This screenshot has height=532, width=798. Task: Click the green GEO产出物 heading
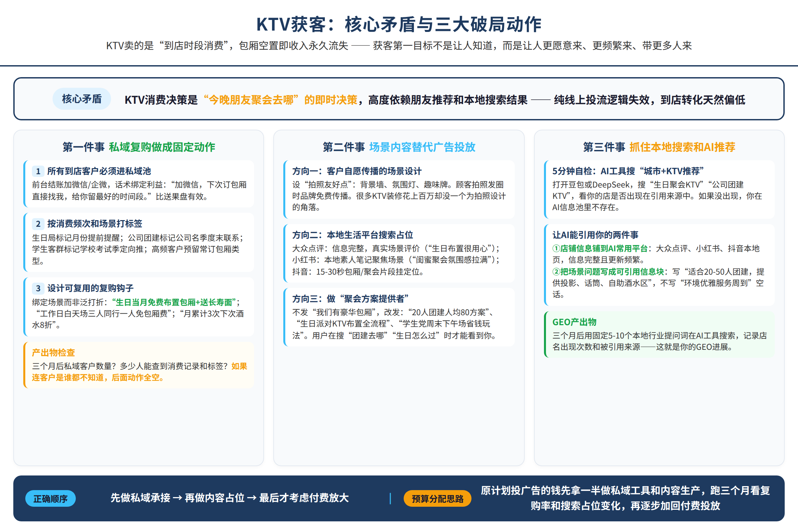[x=575, y=322]
